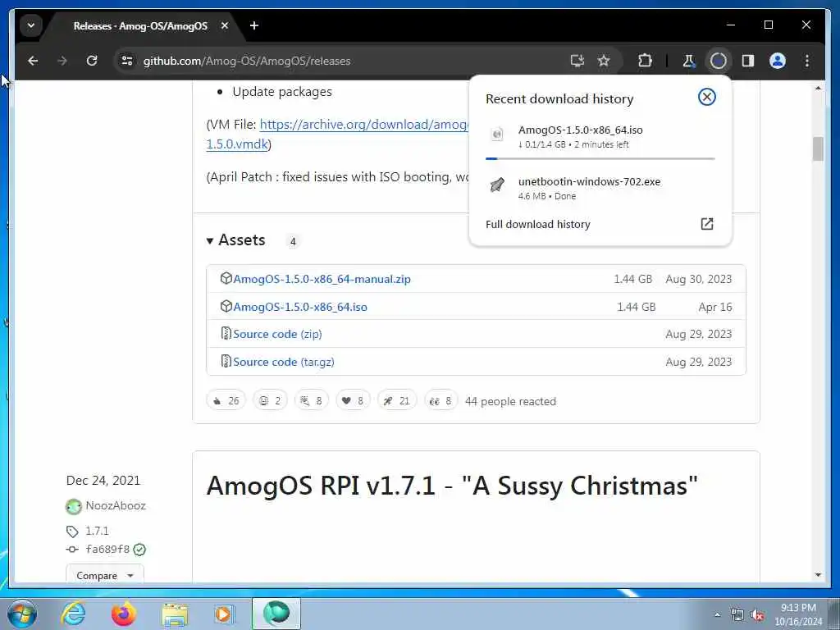
Task: Open the profile avatar menu
Action: click(x=778, y=61)
